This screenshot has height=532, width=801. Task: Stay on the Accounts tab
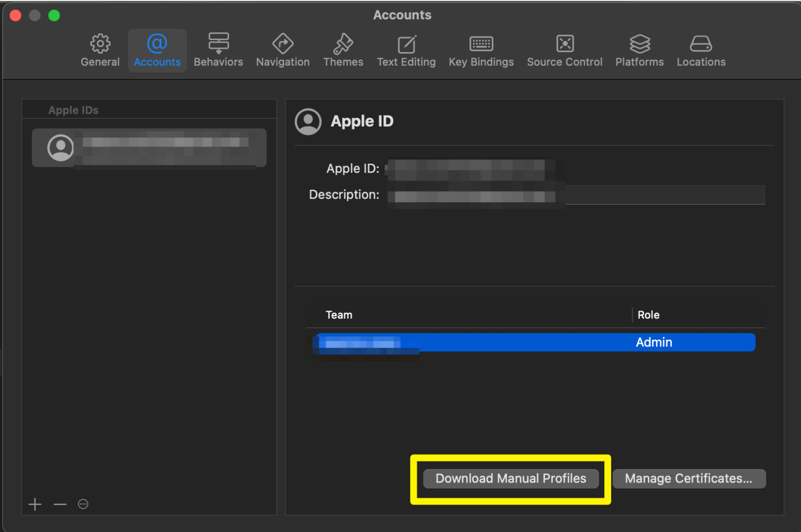(x=157, y=50)
